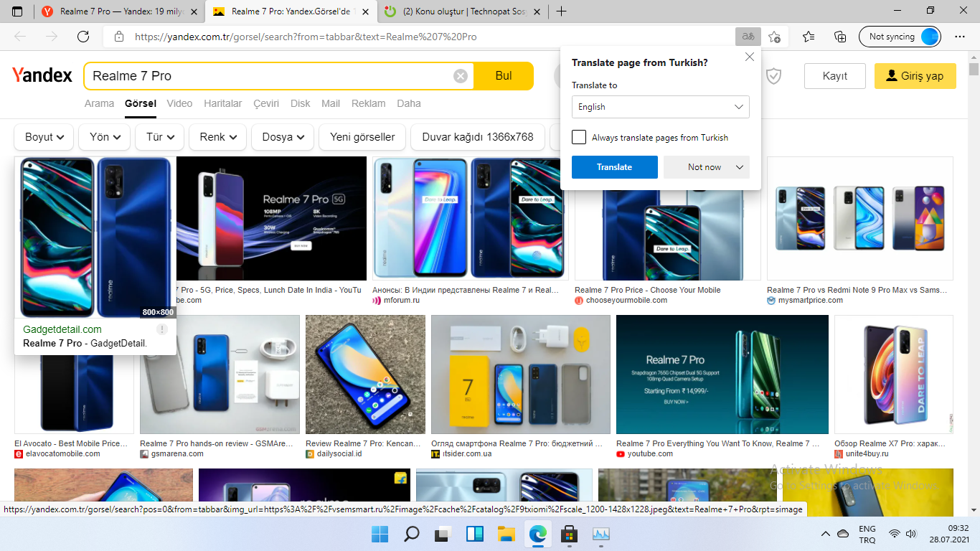Open the mysmartprice.com source link

[x=810, y=300]
